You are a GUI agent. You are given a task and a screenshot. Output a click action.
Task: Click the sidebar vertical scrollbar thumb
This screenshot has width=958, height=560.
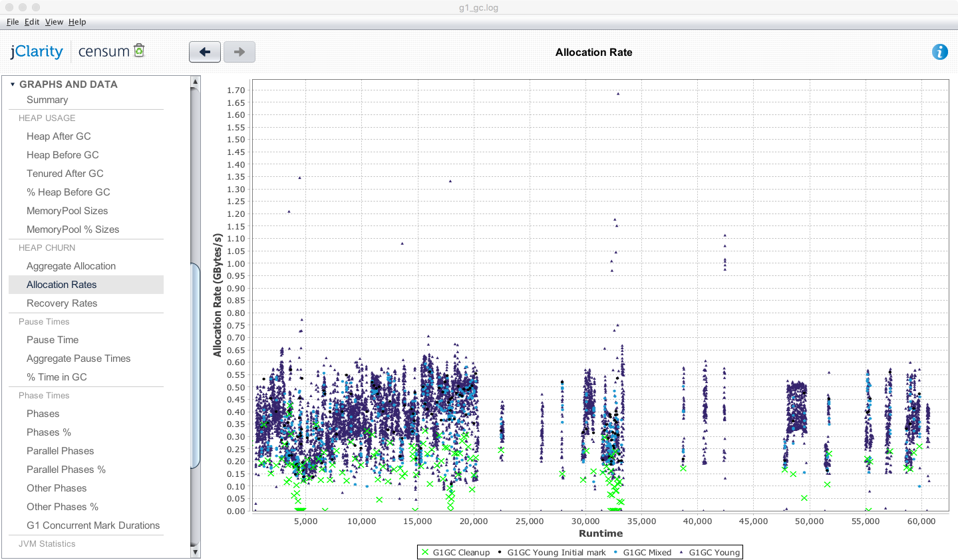(x=195, y=366)
